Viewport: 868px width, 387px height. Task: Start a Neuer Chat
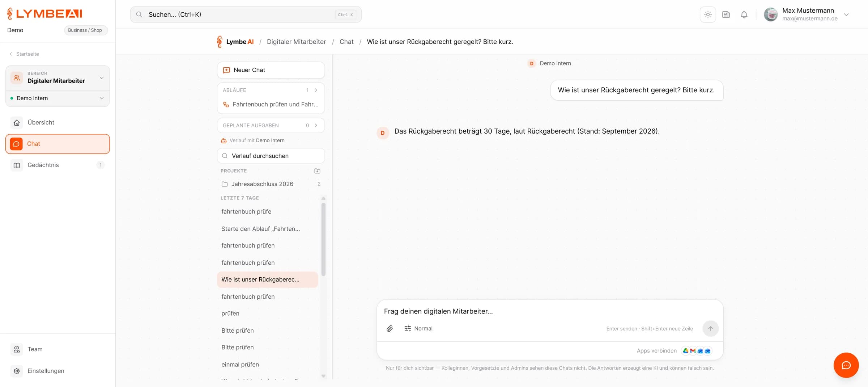(271, 70)
